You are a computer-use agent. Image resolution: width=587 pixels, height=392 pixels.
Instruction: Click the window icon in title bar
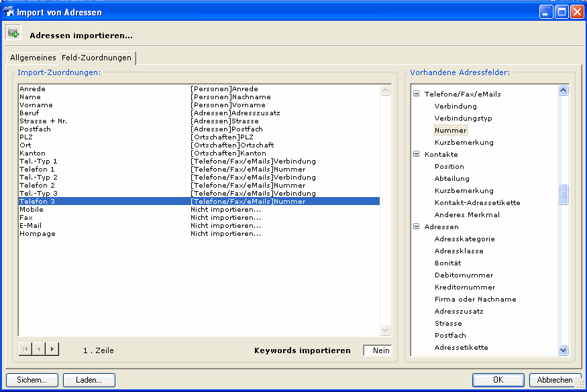[9, 11]
